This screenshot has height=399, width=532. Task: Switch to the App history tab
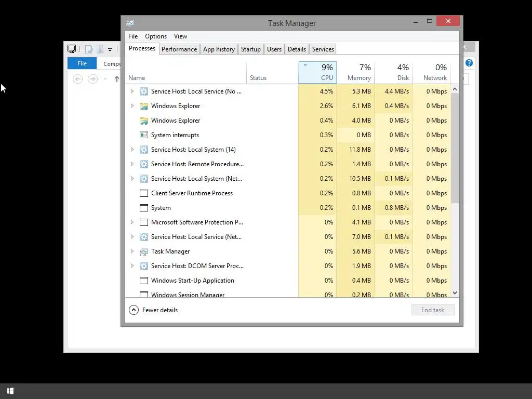pyautogui.click(x=219, y=49)
